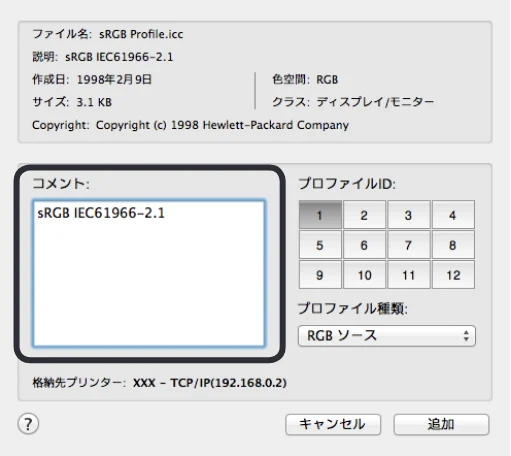Select profile ID 1

[x=320, y=215]
